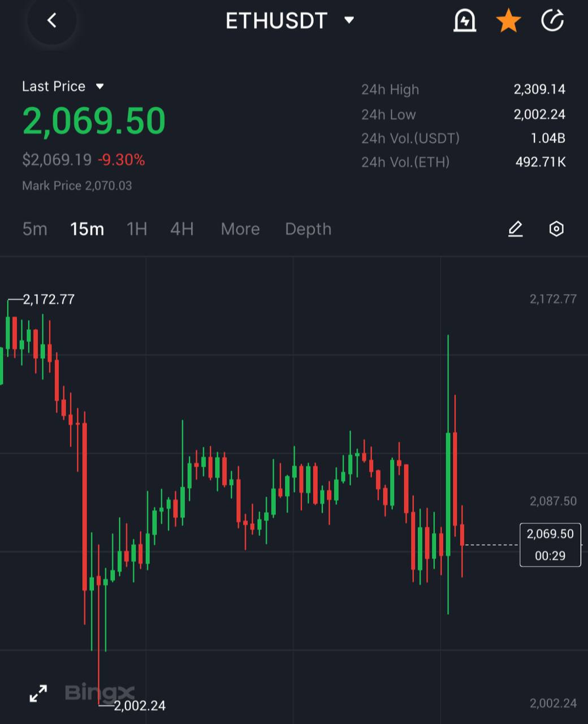Click the 2,172.77 high marker on chart

tap(49, 299)
